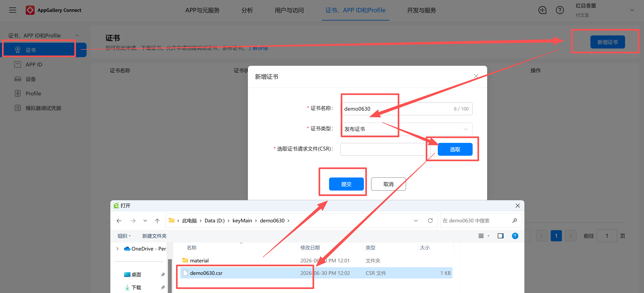Click the search magnifier icon
This screenshot has width=644, height=293.
(x=515, y=221)
